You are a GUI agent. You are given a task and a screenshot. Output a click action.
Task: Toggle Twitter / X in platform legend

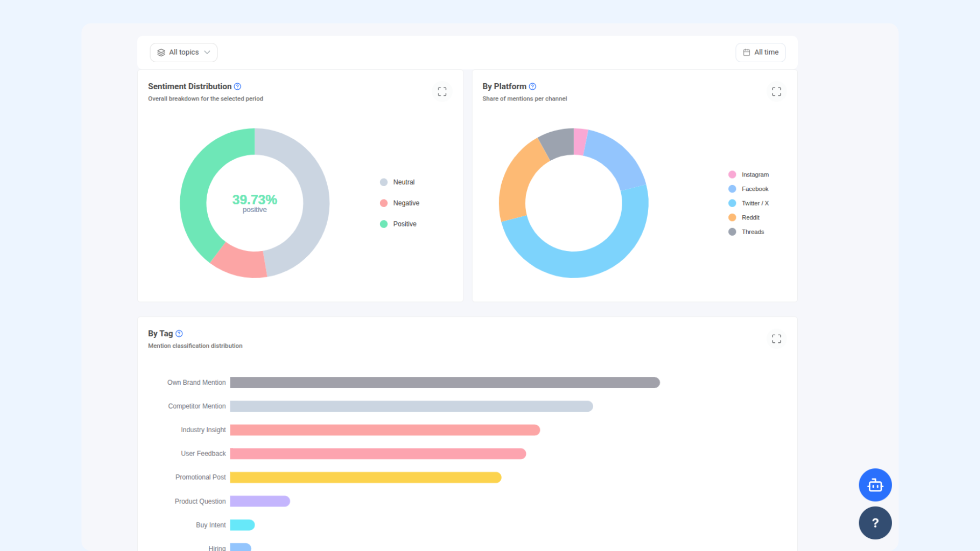click(x=748, y=203)
